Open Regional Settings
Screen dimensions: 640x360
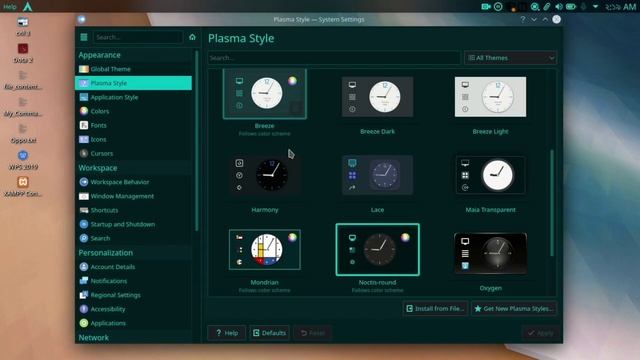click(x=133, y=295)
